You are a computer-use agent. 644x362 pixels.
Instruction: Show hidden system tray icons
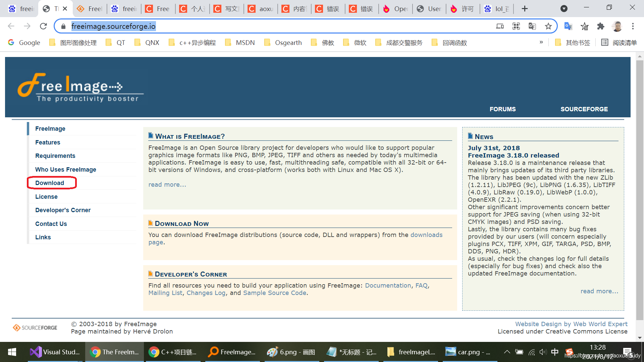tap(507, 352)
